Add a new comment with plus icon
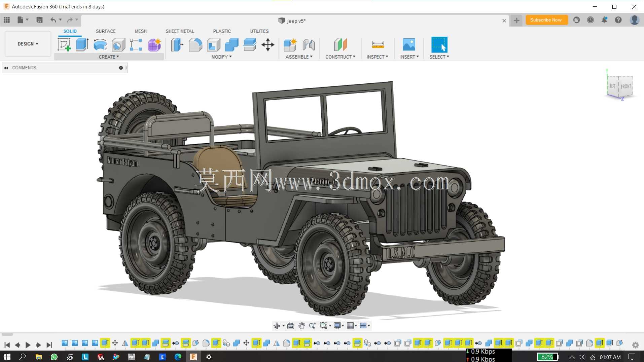 [121, 68]
